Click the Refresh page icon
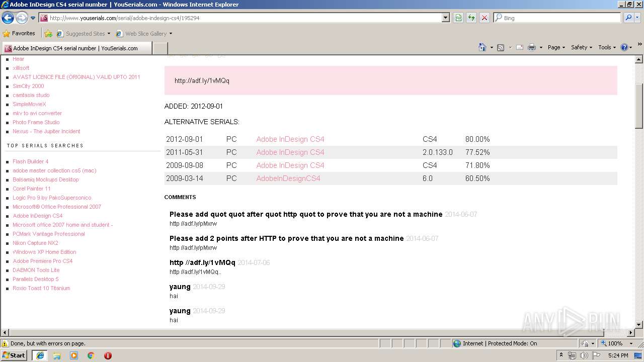The height and width of the screenshot is (362, 644). pos(471,18)
